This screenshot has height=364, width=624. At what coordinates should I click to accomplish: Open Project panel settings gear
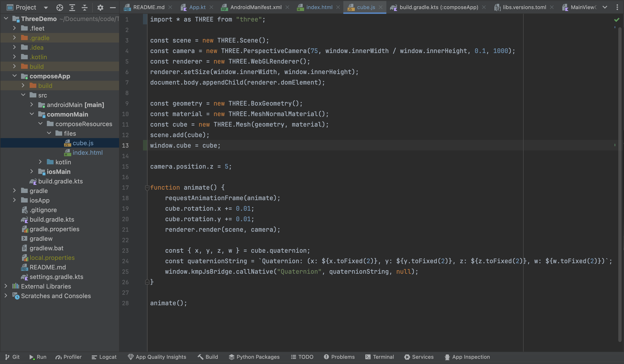[100, 8]
